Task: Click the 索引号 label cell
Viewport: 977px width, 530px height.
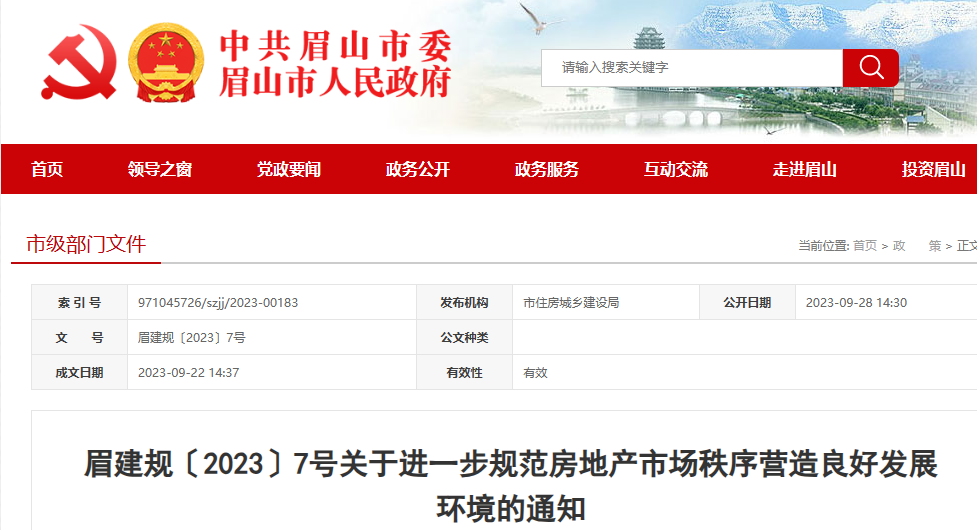Action: pos(79,303)
